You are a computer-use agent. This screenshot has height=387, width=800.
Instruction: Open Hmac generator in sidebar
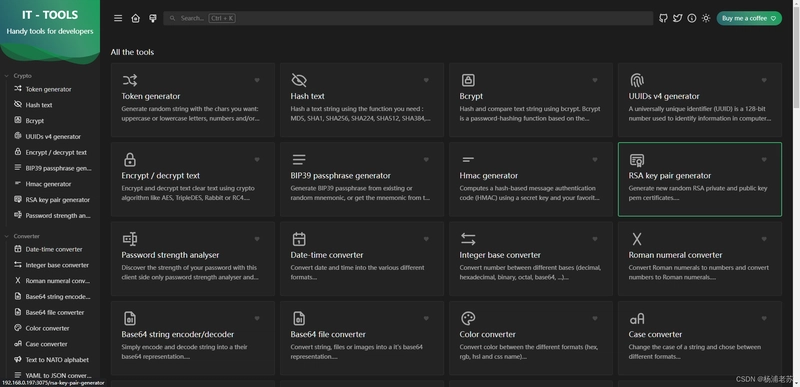click(48, 184)
